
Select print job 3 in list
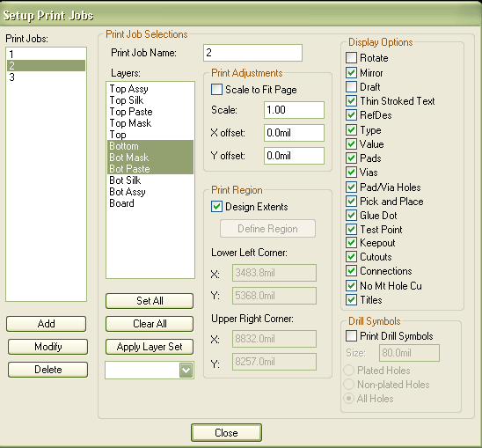[46, 77]
